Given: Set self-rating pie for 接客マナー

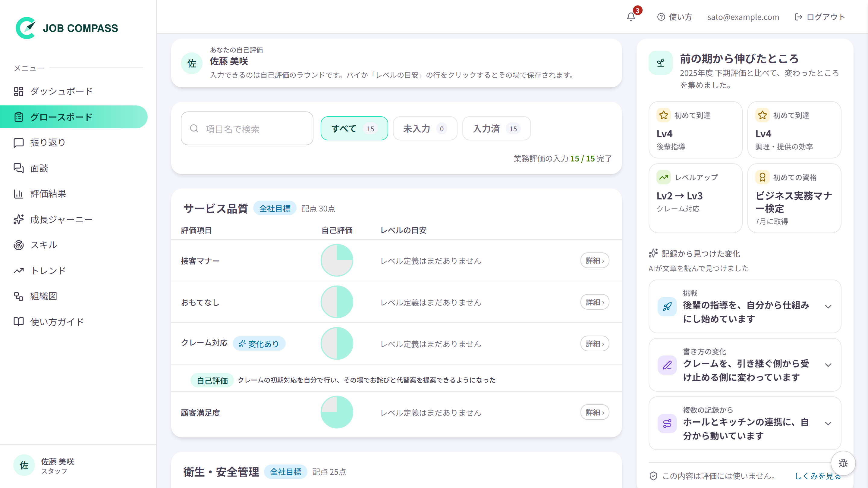Looking at the screenshot, I should (x=337, y=260).
